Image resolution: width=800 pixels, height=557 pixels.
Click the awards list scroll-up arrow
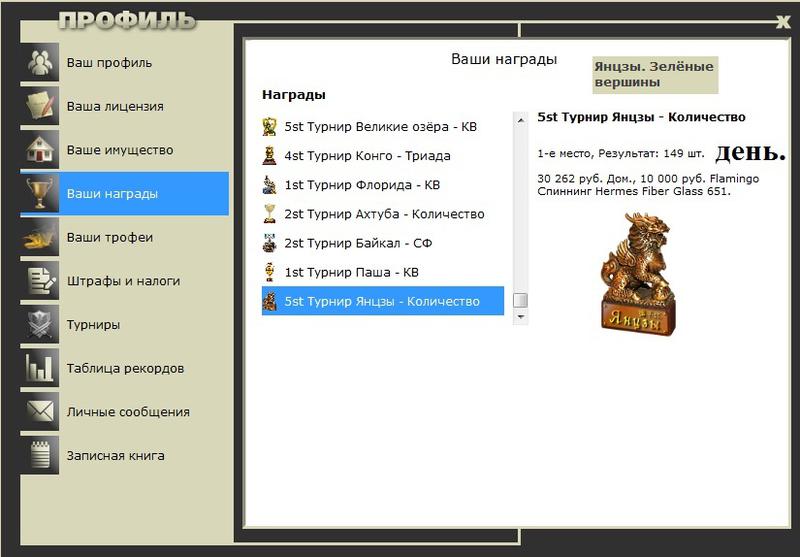(x=520, y=120)
